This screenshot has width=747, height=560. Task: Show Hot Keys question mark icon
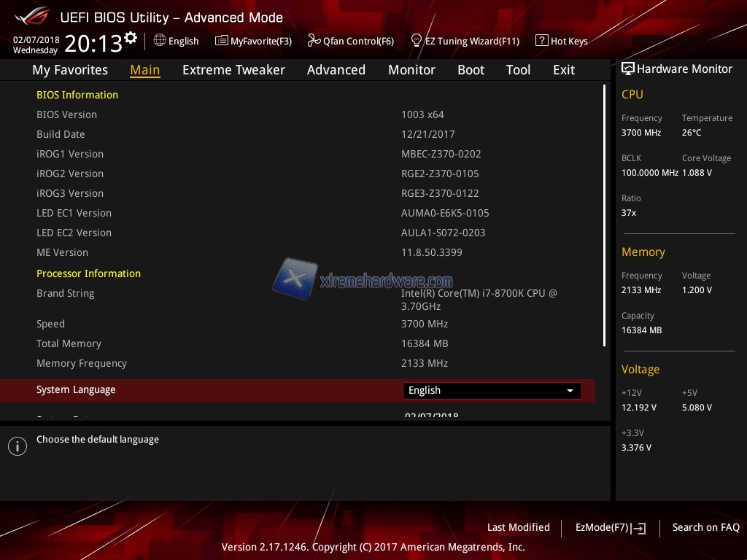pos(541,41)
